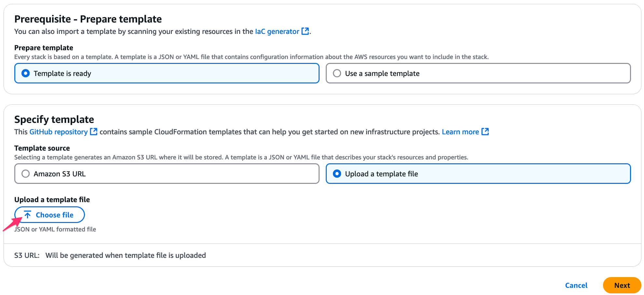Open the IaC generator external link icon
644x295 pixels.
point(305,31)
